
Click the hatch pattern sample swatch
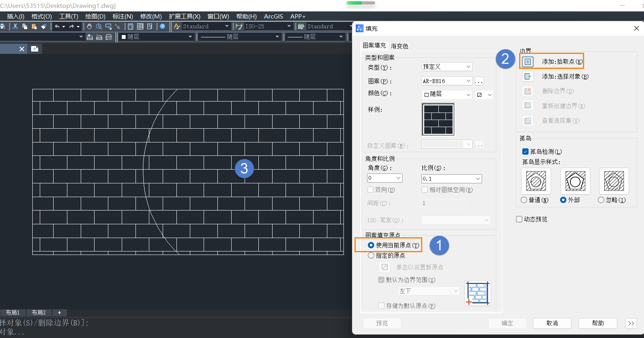[x=438, y=120]
